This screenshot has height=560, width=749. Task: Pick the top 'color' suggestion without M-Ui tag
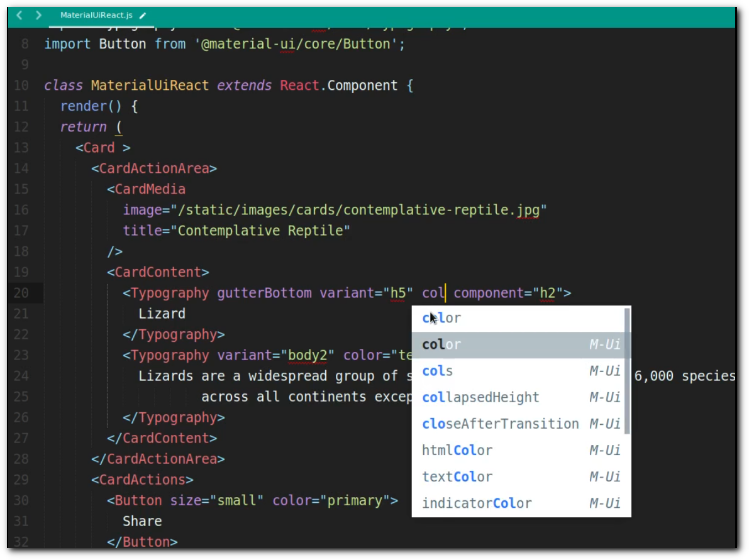(x=441, y=318)
